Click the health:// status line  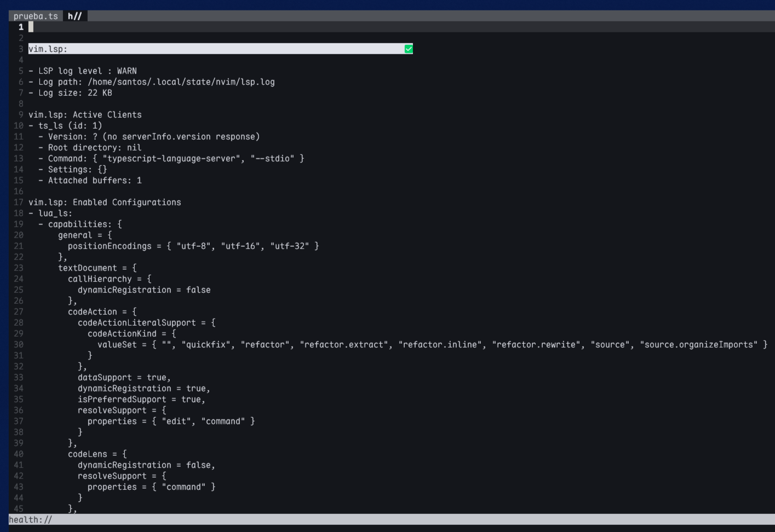point(30,520)
